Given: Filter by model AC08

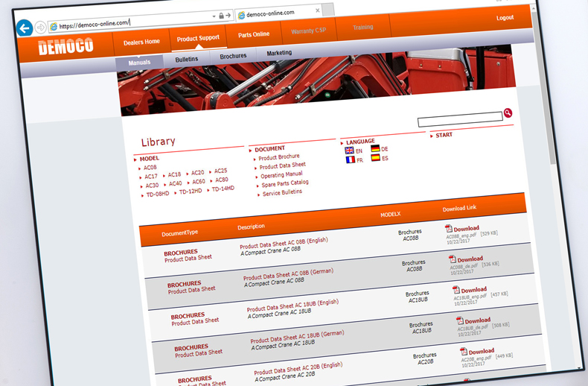Looking at the screenshot, I should (x=150, y=168).
